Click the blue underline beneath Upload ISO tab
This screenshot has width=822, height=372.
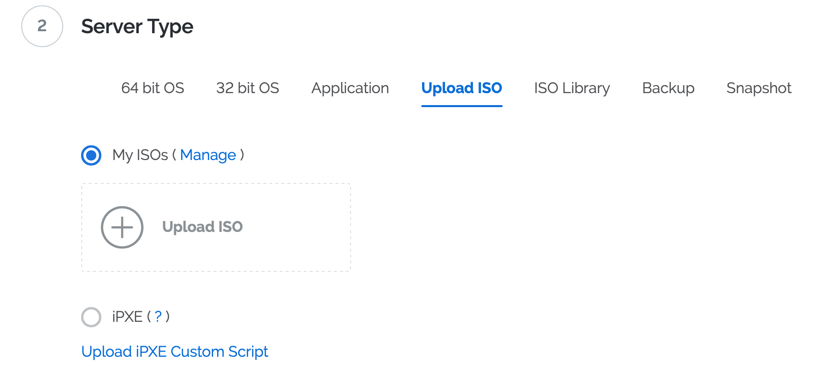pyautogui.click(x=462, y=106)
